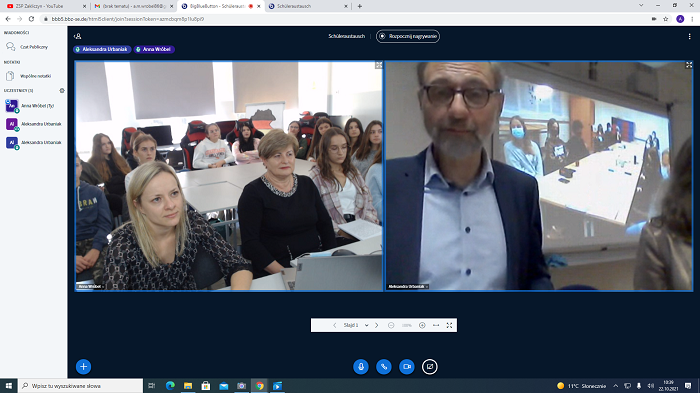Select the second Aleksandra Urbaniak participant row
Screen dimensions: 700x393
click(x=33, y=142)
